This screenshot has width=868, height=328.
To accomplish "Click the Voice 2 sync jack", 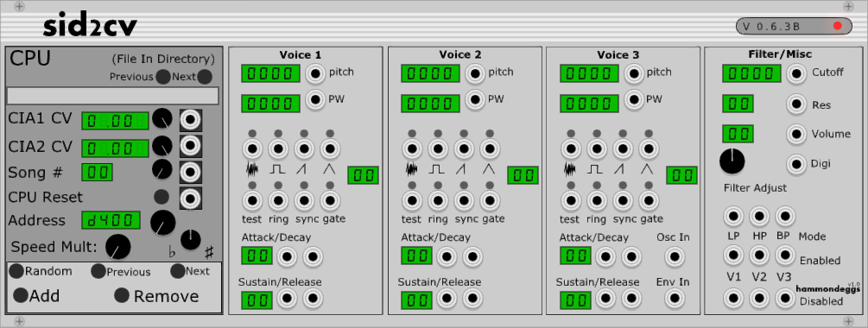I will 463,200.
